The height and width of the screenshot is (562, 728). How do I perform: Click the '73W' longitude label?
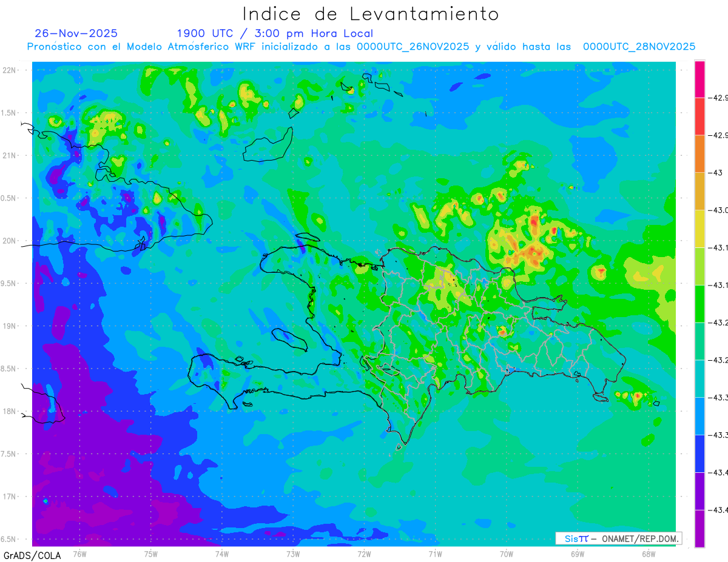coord(293,554)
